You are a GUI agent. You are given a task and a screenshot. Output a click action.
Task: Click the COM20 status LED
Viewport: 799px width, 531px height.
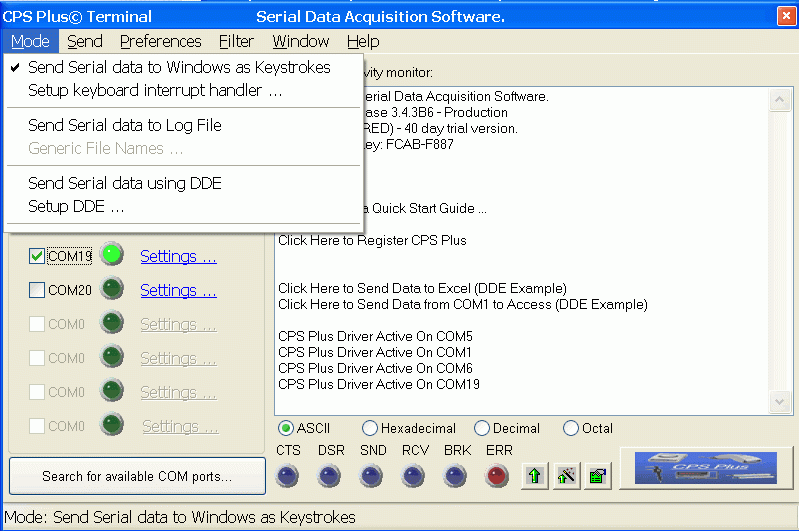tap(112, 288)
